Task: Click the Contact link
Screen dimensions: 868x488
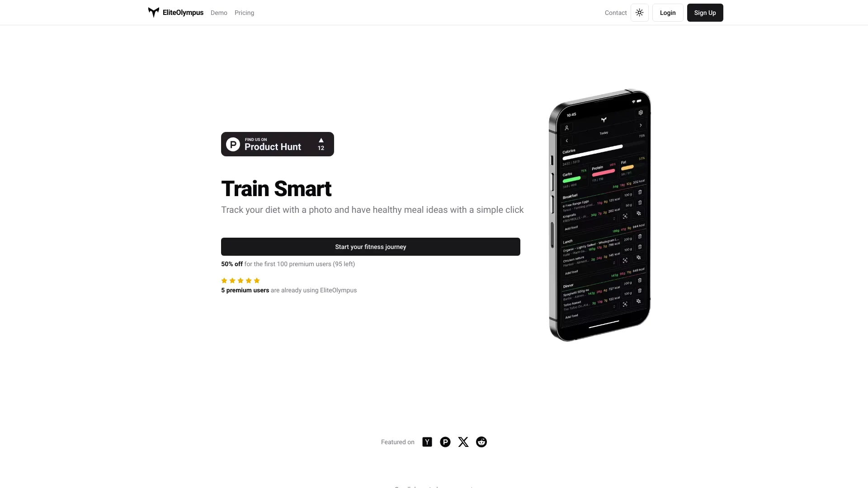Action: (615, 12)
